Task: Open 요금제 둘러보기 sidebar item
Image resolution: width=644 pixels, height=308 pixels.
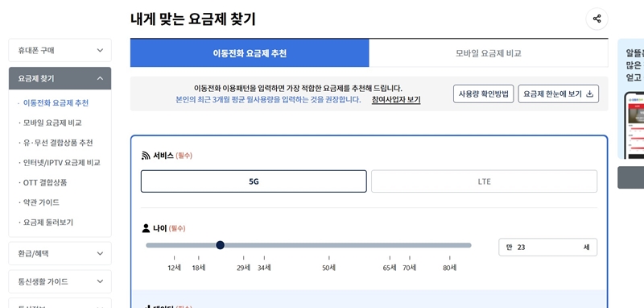Action: pos(48,222)
